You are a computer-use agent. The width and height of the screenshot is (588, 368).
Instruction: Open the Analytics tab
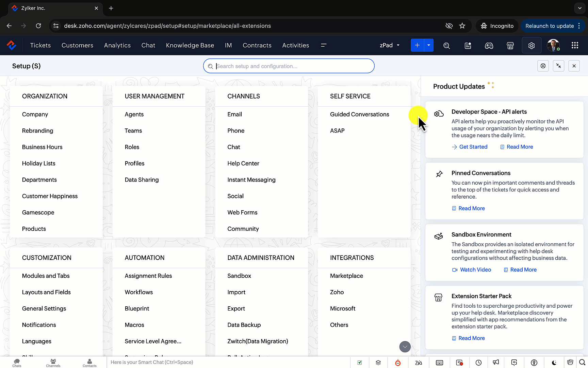click(117, 45)
